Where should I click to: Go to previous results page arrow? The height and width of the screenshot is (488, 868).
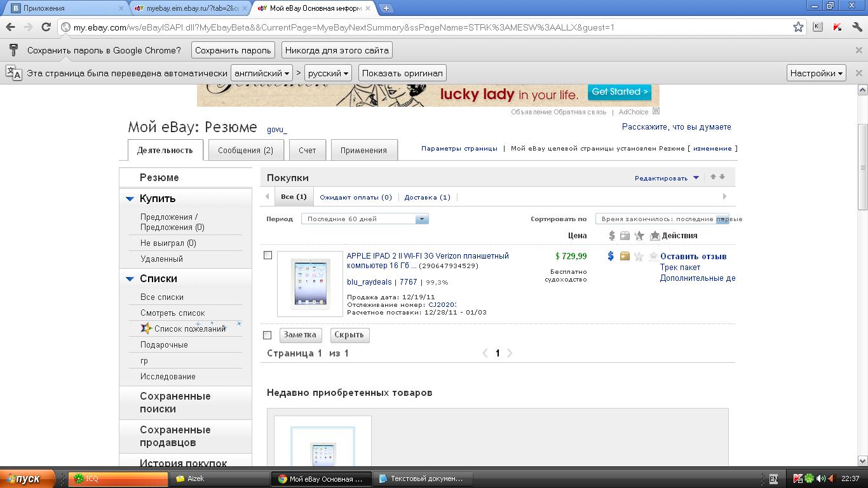click(485, 353)
